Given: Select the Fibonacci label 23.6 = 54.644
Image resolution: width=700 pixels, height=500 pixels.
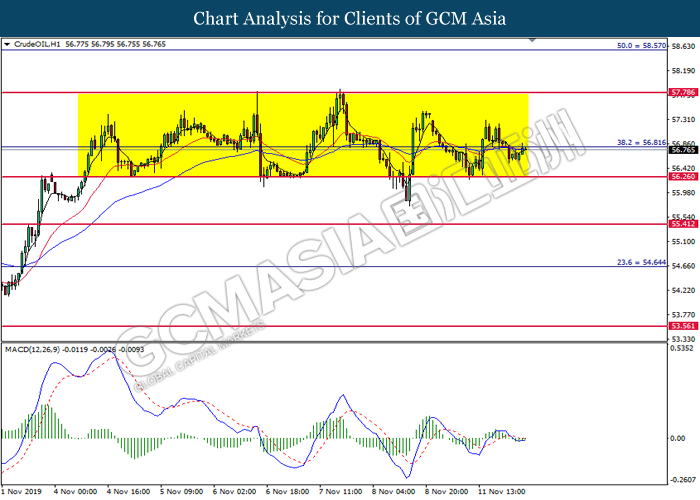Looking at the screenshot, I should [642, 262].
